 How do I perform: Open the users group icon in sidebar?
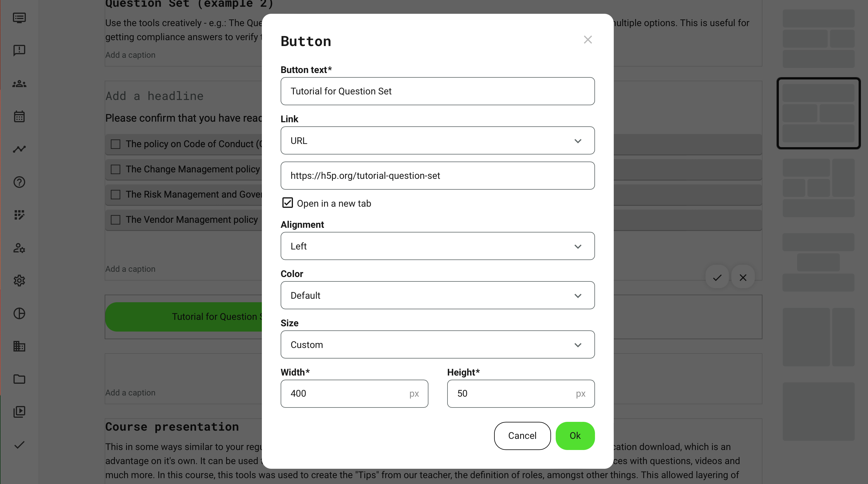[x=19, y=84]
